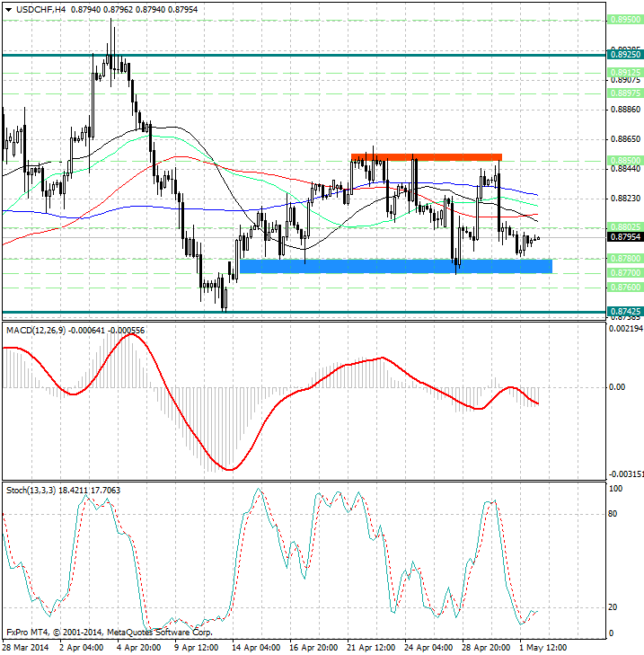Viewport: 644px width, 655px height.
Task: Click the MACD scale value 0.002194
Action: coord(626,329)
